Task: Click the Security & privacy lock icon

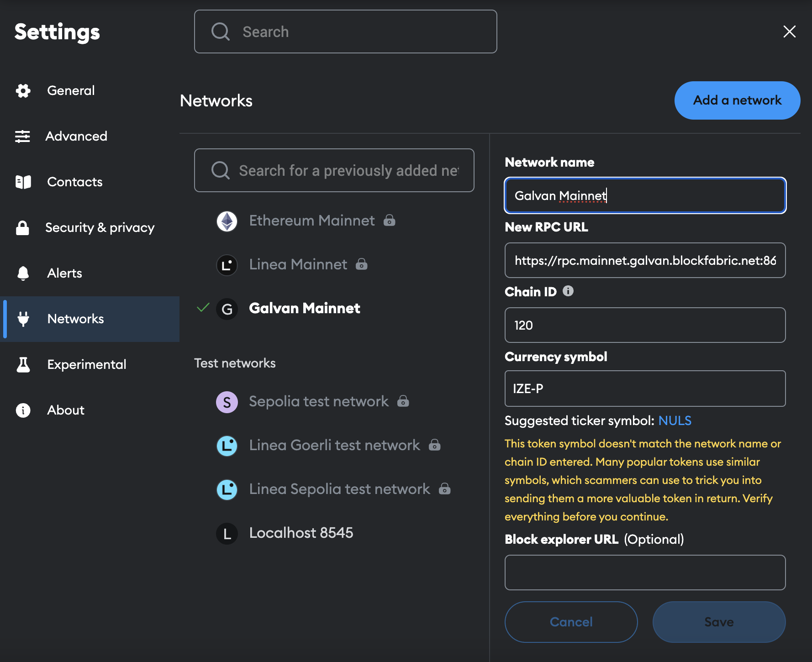Action: pos(22,227)
